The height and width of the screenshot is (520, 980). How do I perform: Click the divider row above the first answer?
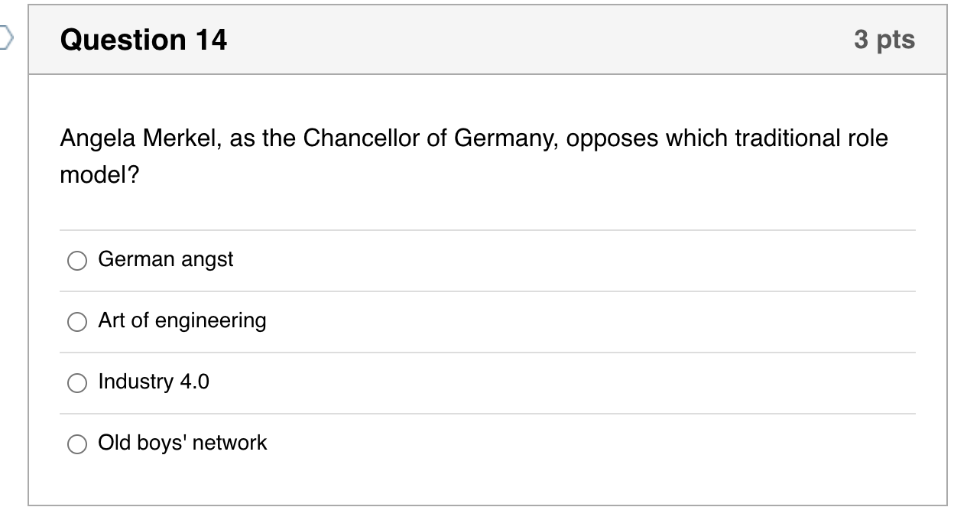489,227
